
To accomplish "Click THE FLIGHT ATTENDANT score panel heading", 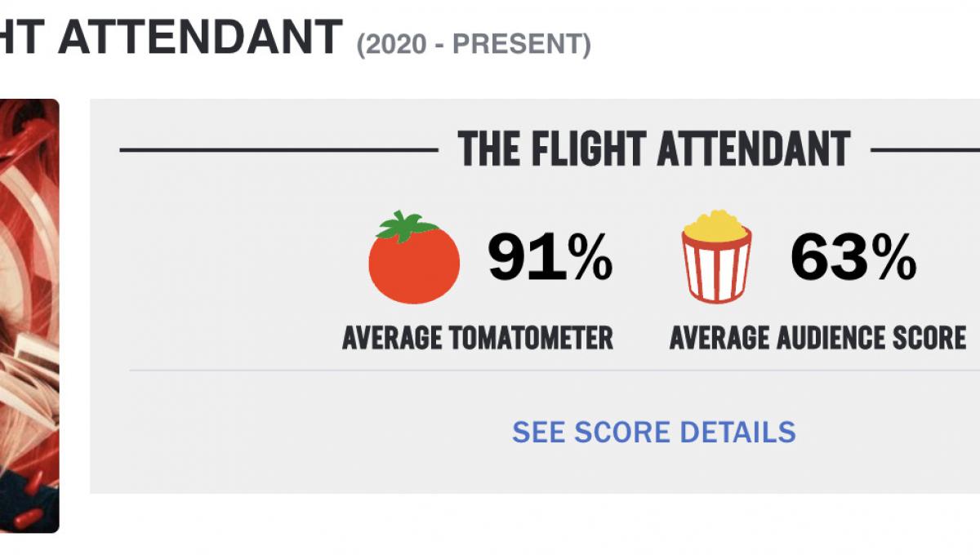I will [x=654, y=150].
